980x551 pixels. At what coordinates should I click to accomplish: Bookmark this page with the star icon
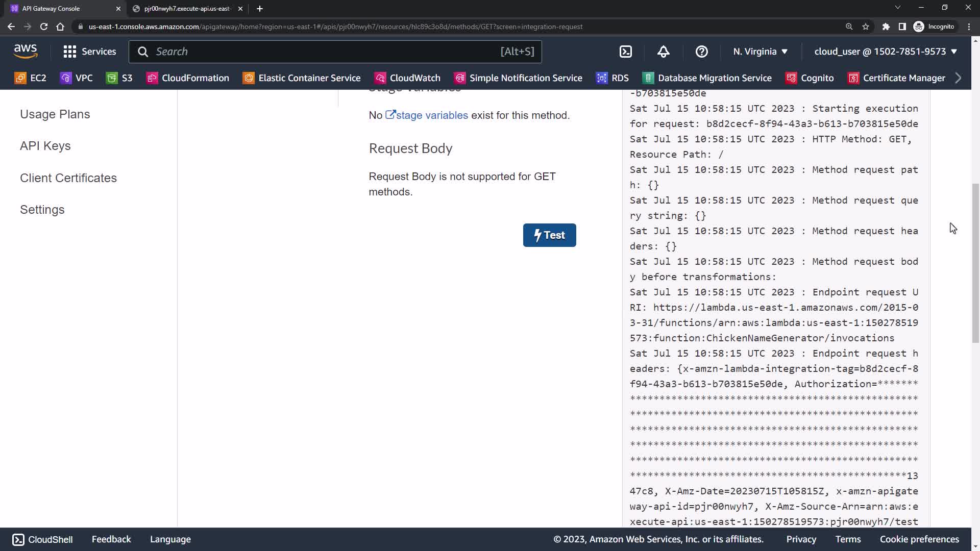coord(866,27)
